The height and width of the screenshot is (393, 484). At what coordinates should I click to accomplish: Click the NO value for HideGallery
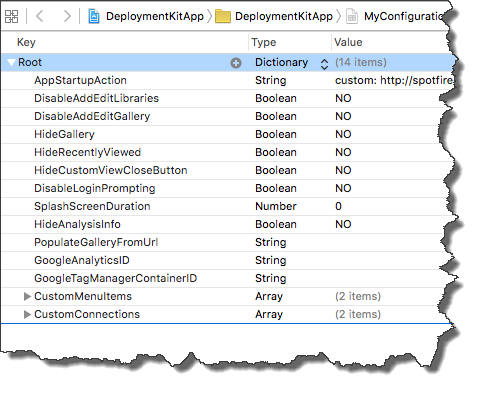343,134
